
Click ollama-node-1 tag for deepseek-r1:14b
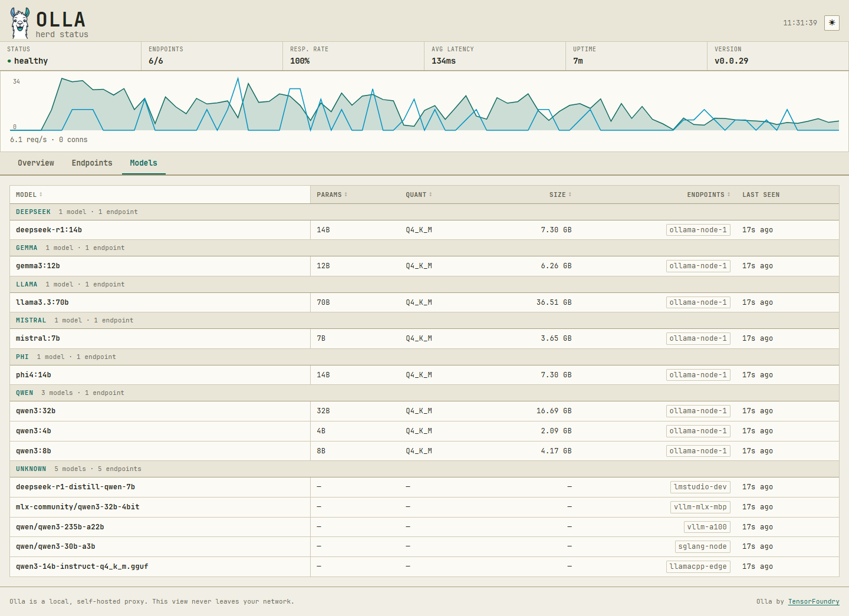(698, 230)
